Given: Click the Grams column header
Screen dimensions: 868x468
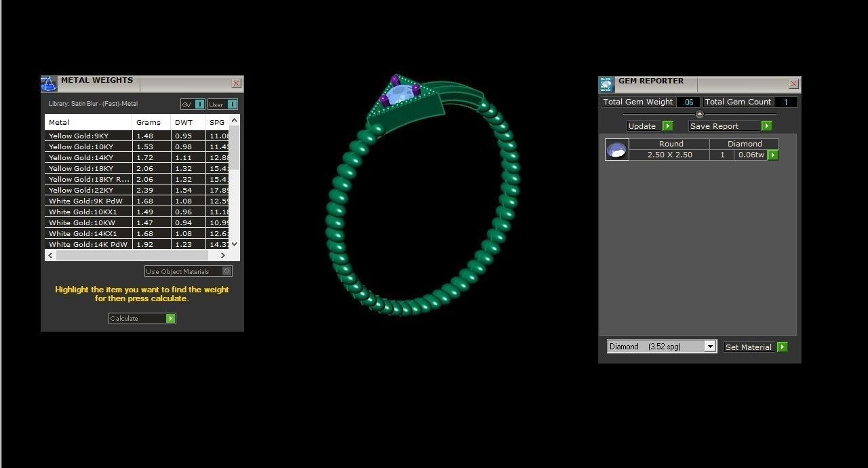Looking at the screenshot, I should 151,123.
